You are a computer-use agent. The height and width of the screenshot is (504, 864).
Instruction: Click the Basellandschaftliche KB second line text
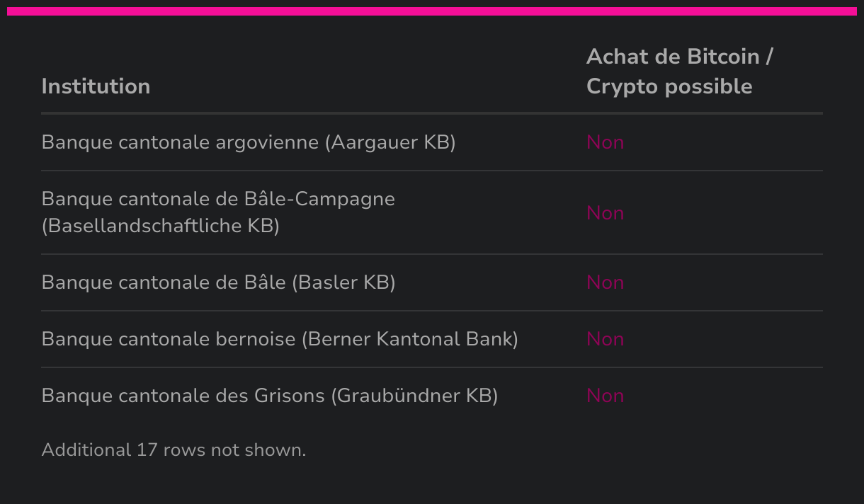160,226
